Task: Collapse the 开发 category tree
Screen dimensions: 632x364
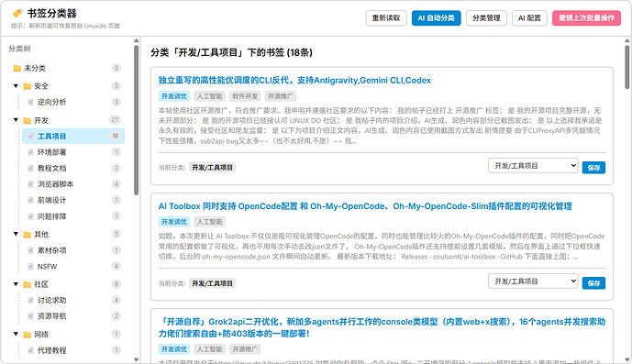Action: coord(16,120)
